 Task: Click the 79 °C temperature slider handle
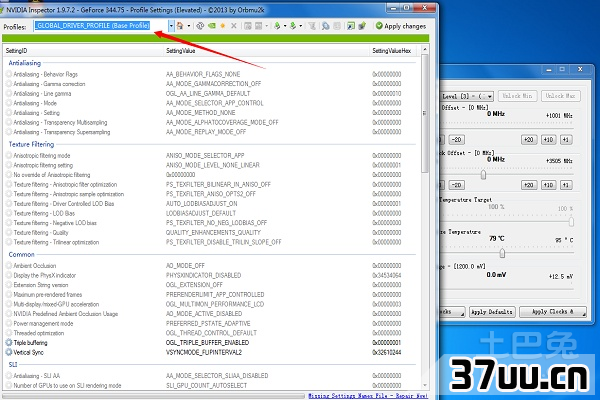(502, 253)
